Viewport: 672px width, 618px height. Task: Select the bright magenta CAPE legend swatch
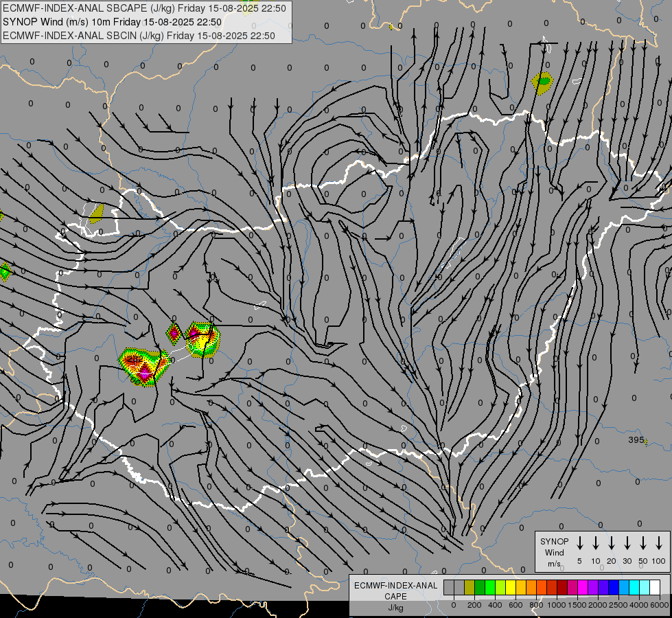pyautogui.click(x=583, y=587)
